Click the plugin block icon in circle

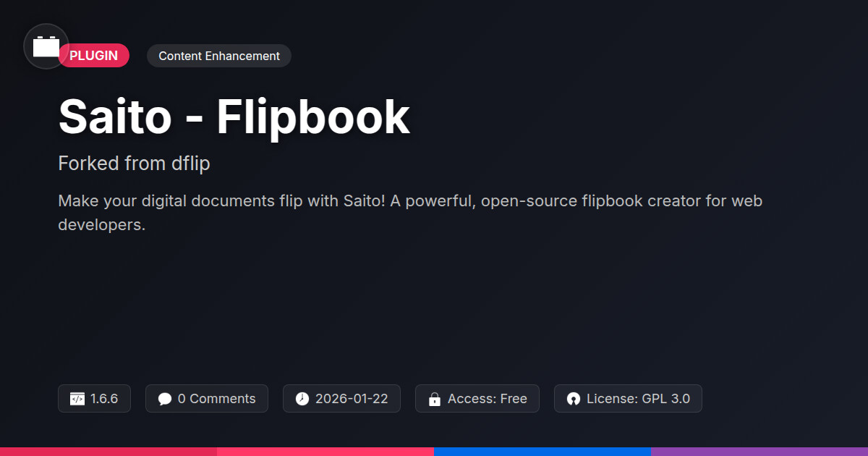click(46, 46)
